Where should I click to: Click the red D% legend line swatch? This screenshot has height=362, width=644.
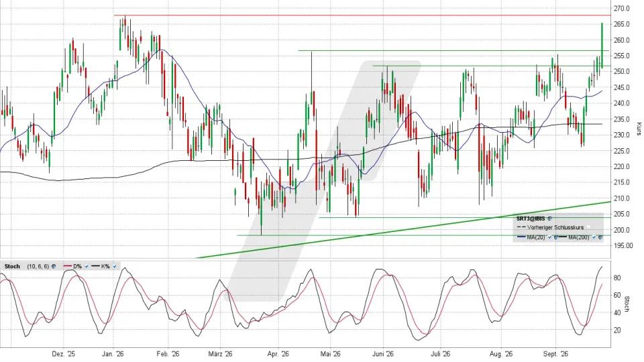68,266
